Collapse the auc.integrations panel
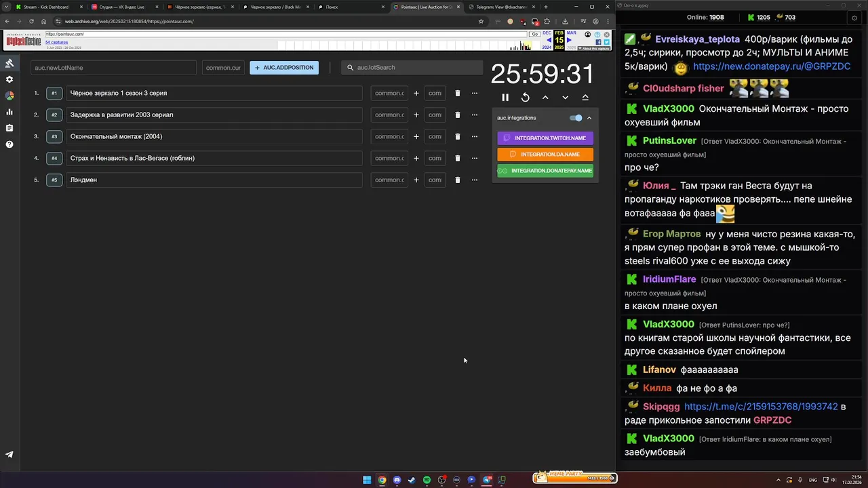The height and width of the screenshot is (488, 868). 589,118
